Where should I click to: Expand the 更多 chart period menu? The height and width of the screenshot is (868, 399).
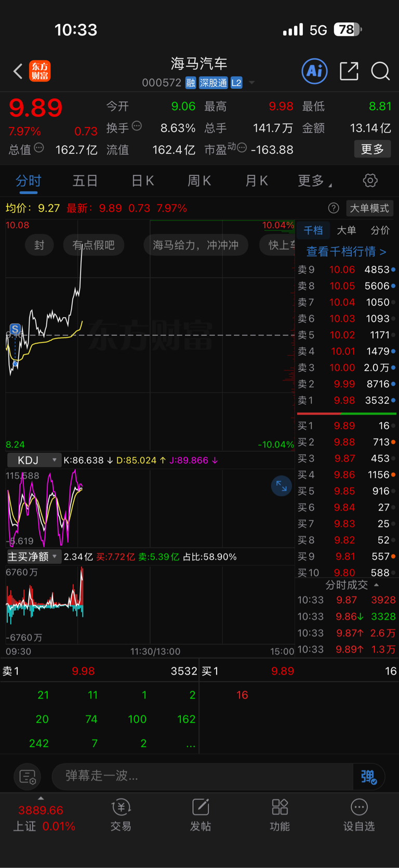(315, 180)
